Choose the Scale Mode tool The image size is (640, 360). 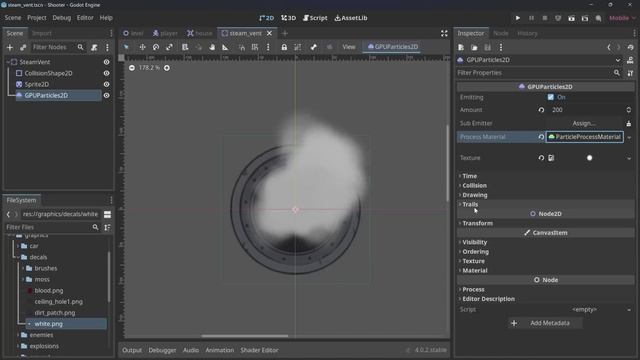(169, 47)
